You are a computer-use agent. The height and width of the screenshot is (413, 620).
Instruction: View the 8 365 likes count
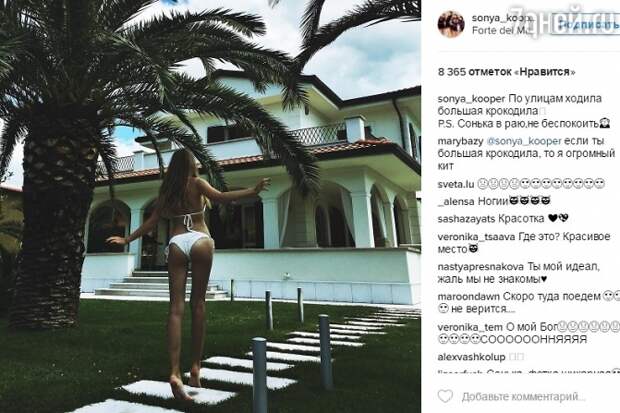click(507, 72)
